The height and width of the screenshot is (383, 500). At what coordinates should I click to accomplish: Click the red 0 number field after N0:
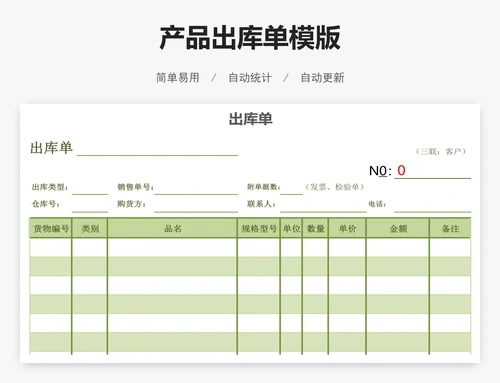(433, 171)
